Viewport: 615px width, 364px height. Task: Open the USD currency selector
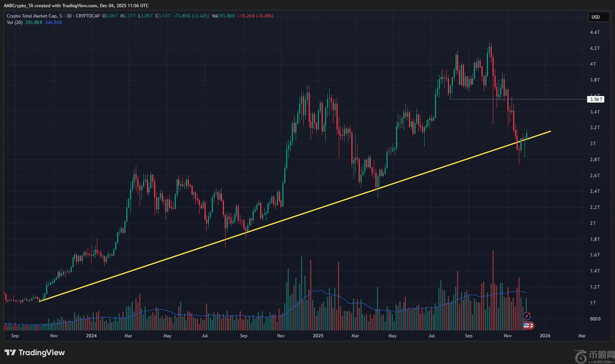coord(596,17)
